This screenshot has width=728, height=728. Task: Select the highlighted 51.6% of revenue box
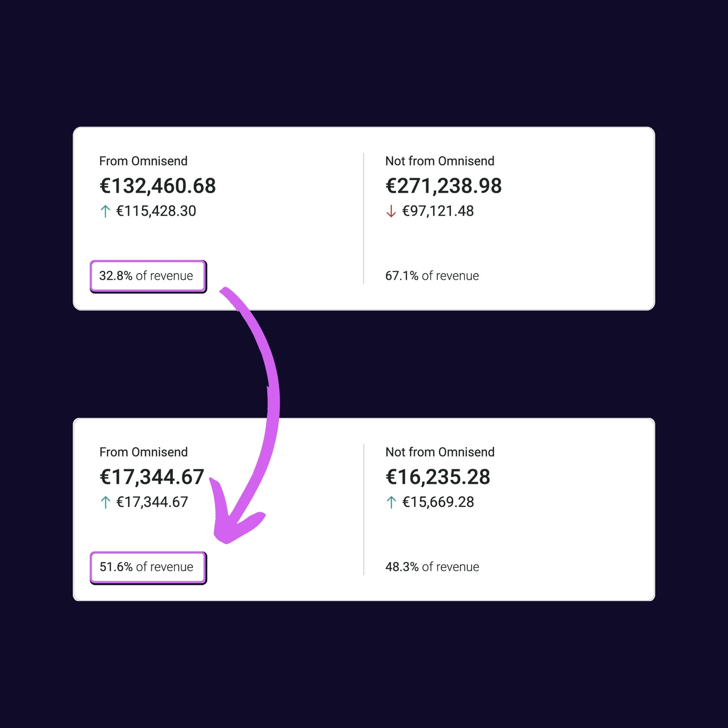[148, 567]
